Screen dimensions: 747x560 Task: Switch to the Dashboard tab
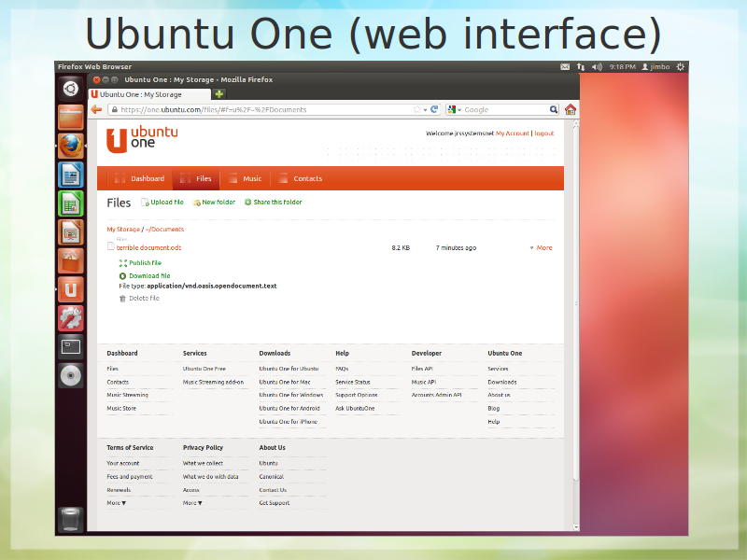tap(139, 178)
